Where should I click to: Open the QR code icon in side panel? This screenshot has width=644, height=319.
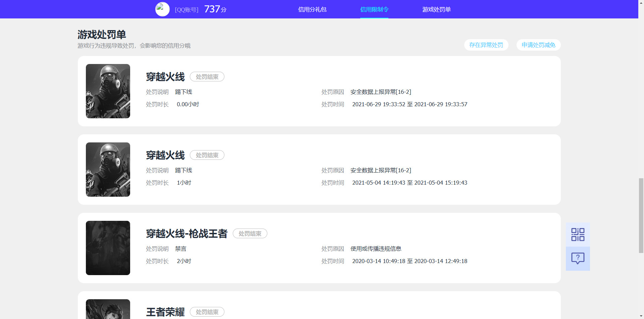click(x=578, y=235)
